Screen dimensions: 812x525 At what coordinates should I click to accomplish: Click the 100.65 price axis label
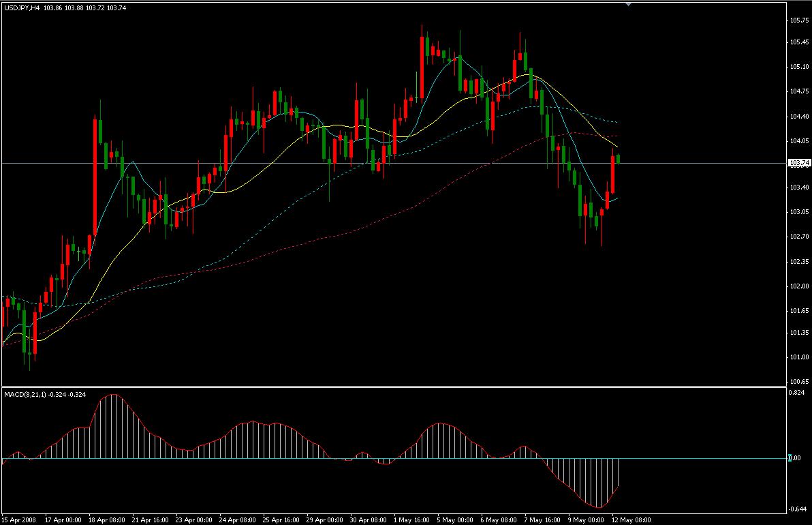tap(799, 382)
